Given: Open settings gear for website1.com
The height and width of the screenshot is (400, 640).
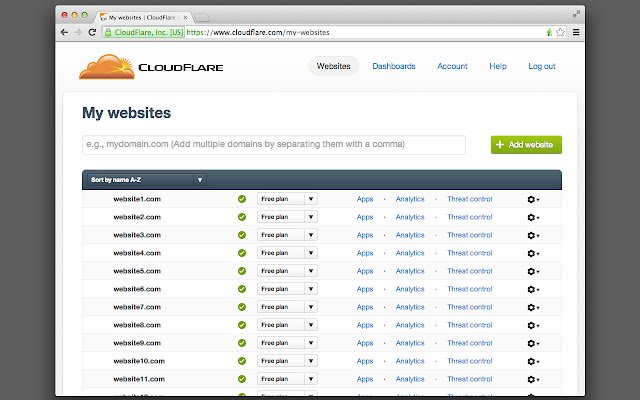Looking at the screenshot, I should point(533,199).
